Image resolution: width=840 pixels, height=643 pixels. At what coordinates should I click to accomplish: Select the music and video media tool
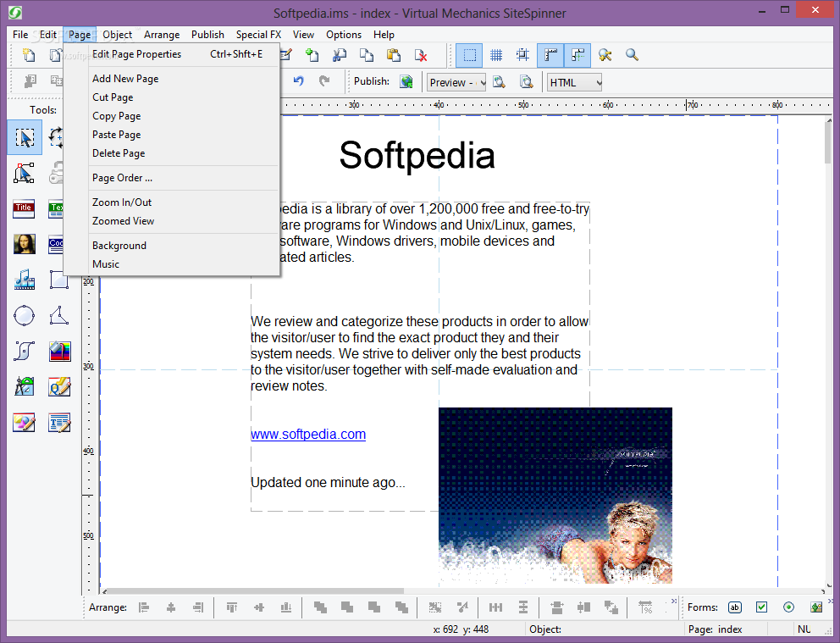pos(24,280)
